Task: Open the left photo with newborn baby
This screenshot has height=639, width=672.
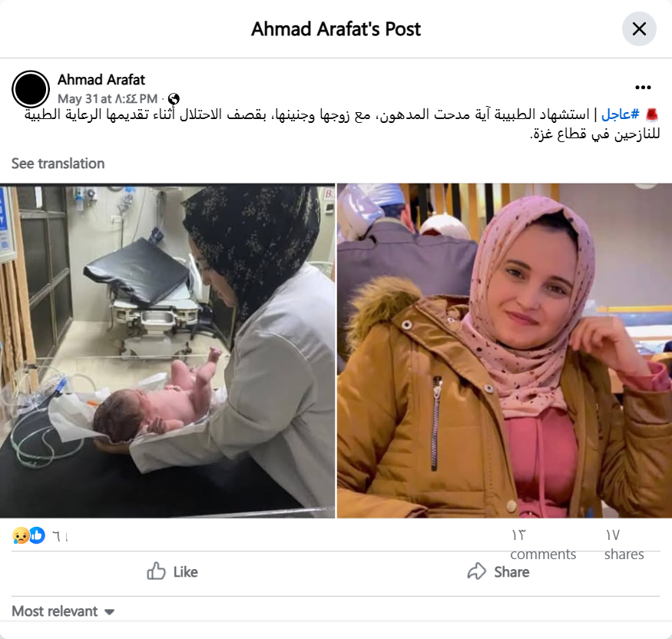Action: click(x=167, y=350)
